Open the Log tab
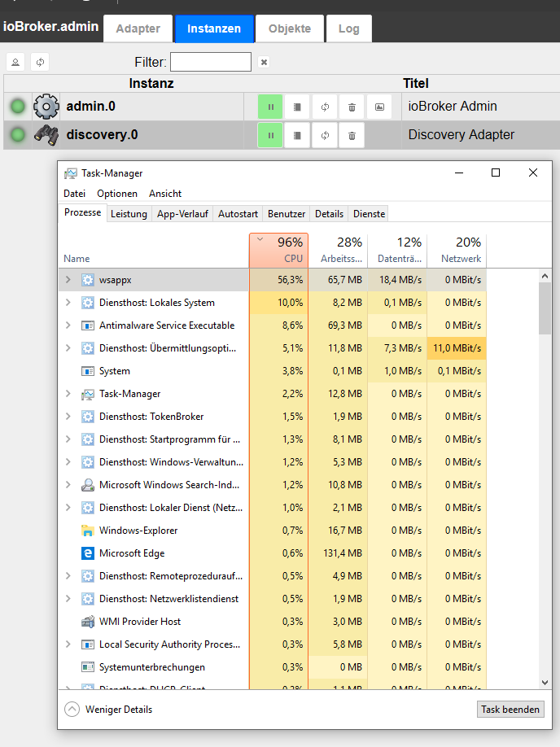 click(349, 28)
